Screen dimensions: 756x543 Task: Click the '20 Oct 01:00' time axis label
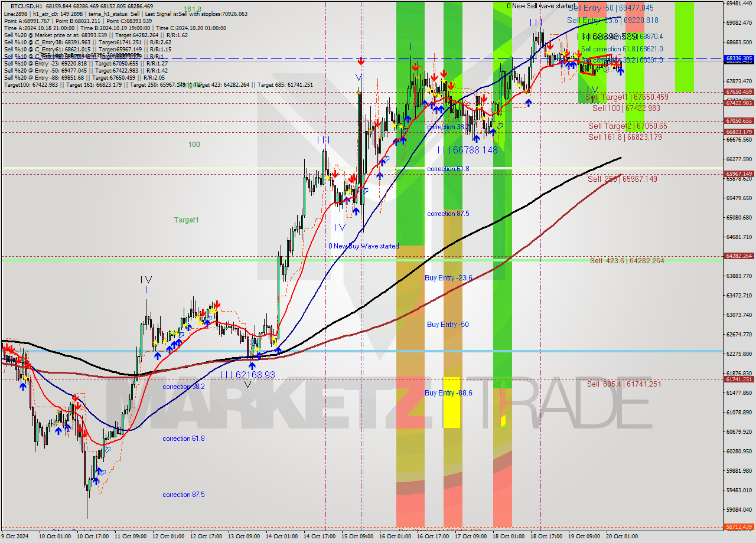tap(622, 537)
